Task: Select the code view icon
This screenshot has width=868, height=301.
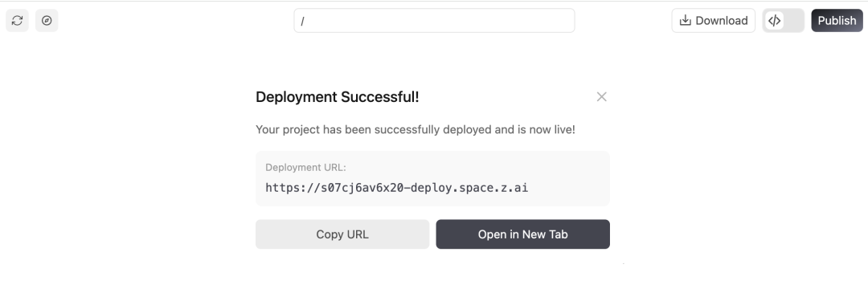Action: pos(775,21)
